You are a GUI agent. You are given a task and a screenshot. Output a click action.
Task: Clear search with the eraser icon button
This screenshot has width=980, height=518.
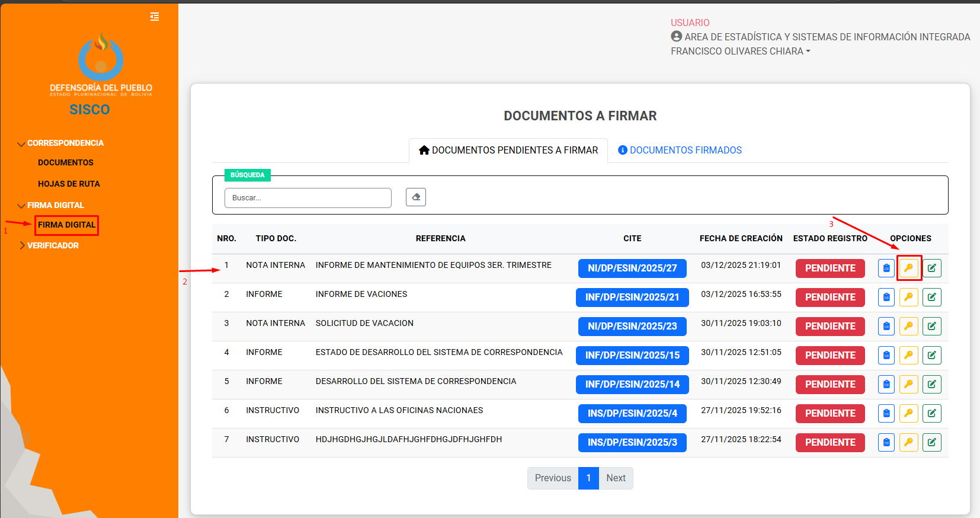click(415, 197)
